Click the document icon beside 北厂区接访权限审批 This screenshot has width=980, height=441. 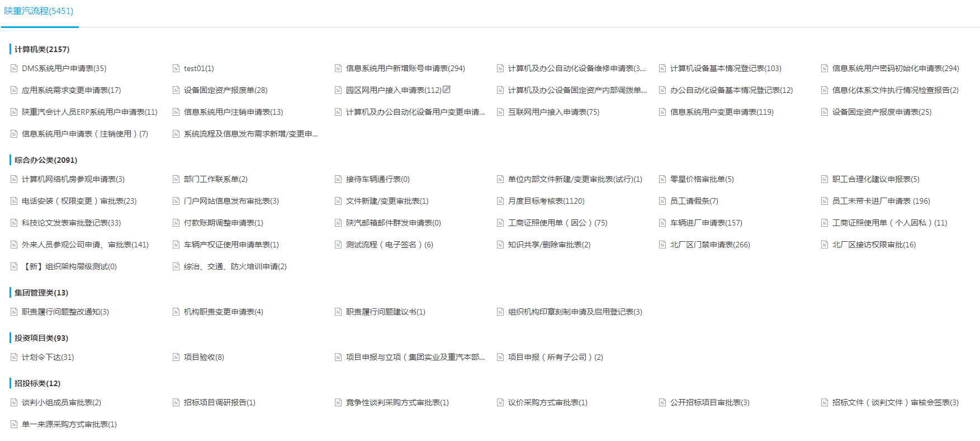pos(825,245)
